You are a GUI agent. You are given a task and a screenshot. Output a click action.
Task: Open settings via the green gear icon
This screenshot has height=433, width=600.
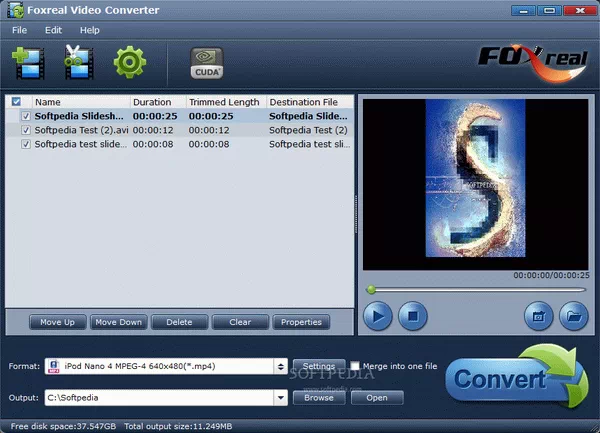pos(130,62)
